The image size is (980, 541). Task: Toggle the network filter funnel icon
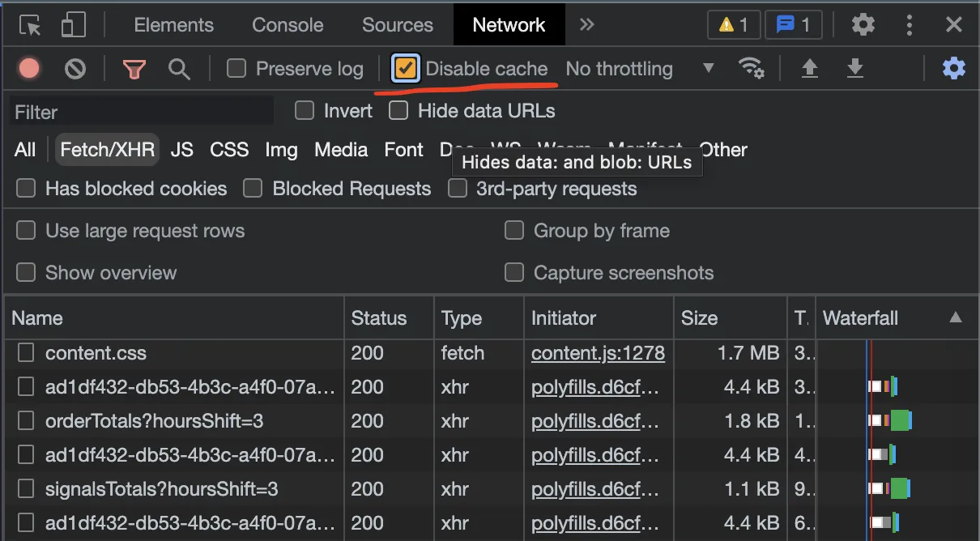pos(134,69)
